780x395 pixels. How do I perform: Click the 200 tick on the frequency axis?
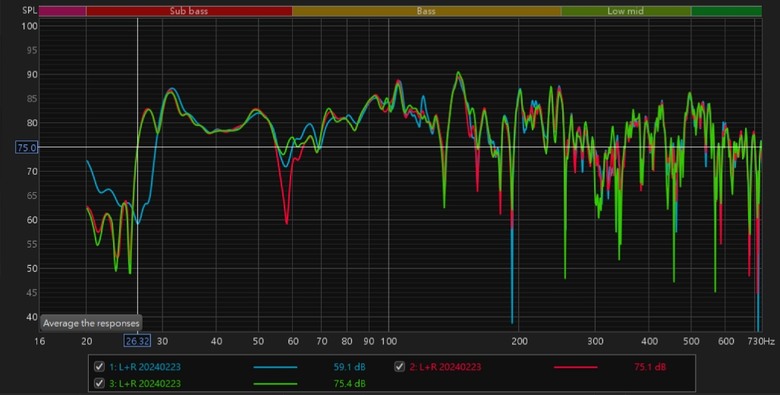coord(519,341)
